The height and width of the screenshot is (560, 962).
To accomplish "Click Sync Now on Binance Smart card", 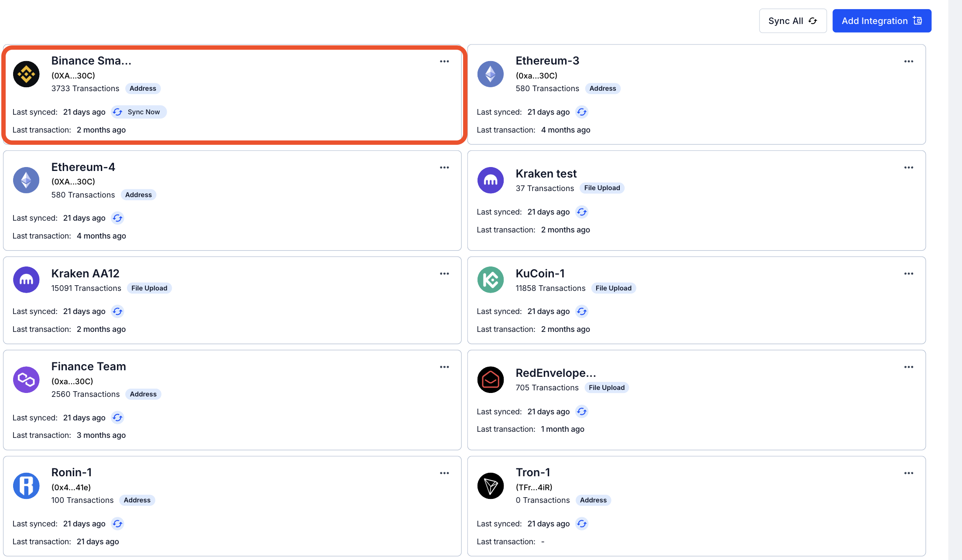I will tap(139, 112).
